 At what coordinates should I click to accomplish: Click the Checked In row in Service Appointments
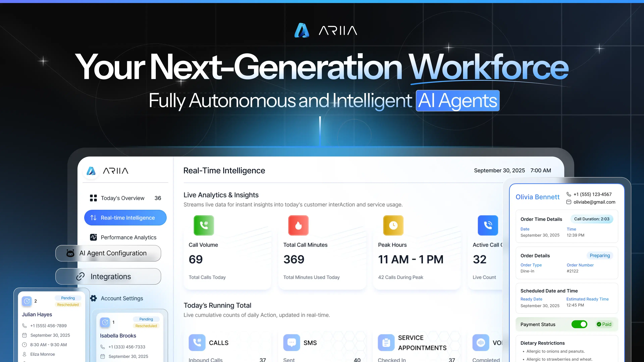coord(416,360)
